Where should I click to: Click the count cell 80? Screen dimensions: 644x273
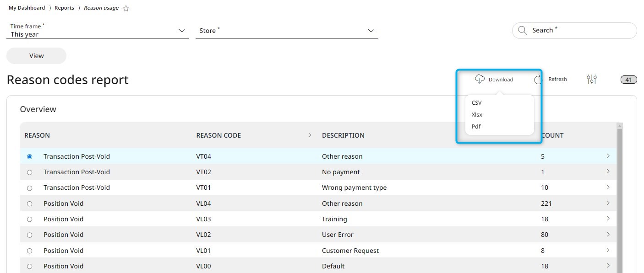click(x=545, y=235)
